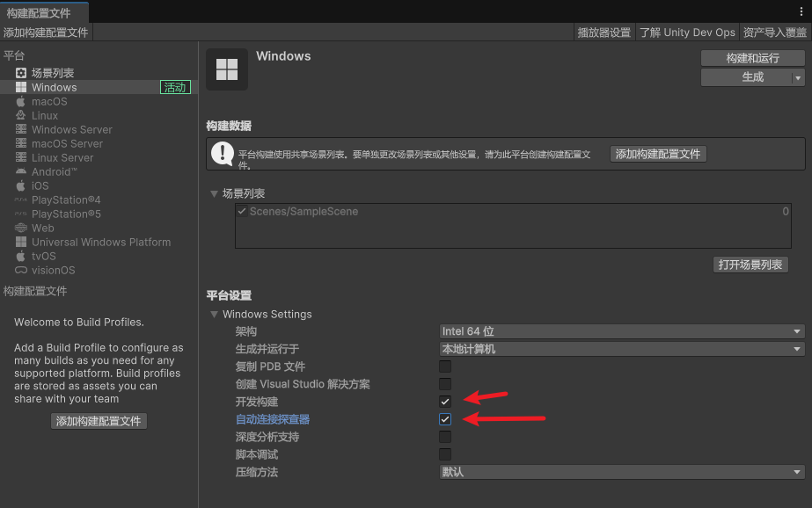Viewport: 812px width, 508px height.
Task: Select the Web platform row
Action: (x=99, y=228)
